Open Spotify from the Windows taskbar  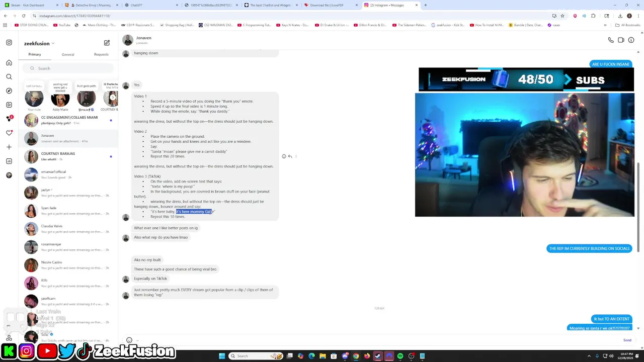click(x=400, y=356)
